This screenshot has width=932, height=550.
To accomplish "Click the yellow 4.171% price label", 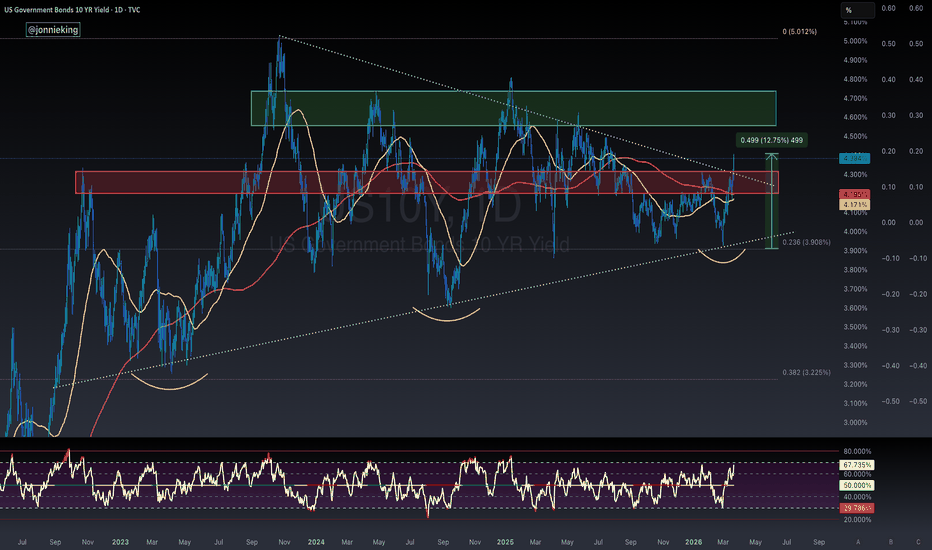I will tap(856, 205).
